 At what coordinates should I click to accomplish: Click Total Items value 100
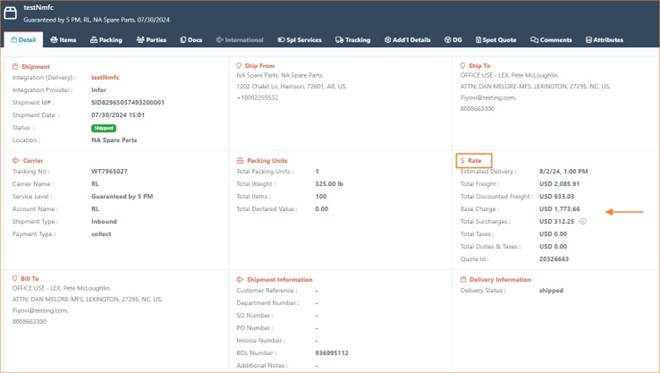point(321,197)
